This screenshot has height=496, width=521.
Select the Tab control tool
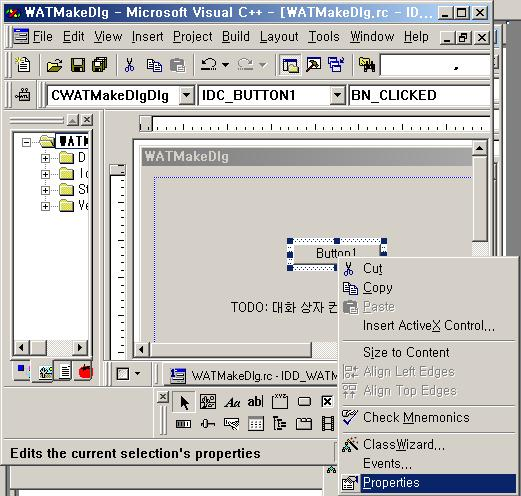point(304,424)
